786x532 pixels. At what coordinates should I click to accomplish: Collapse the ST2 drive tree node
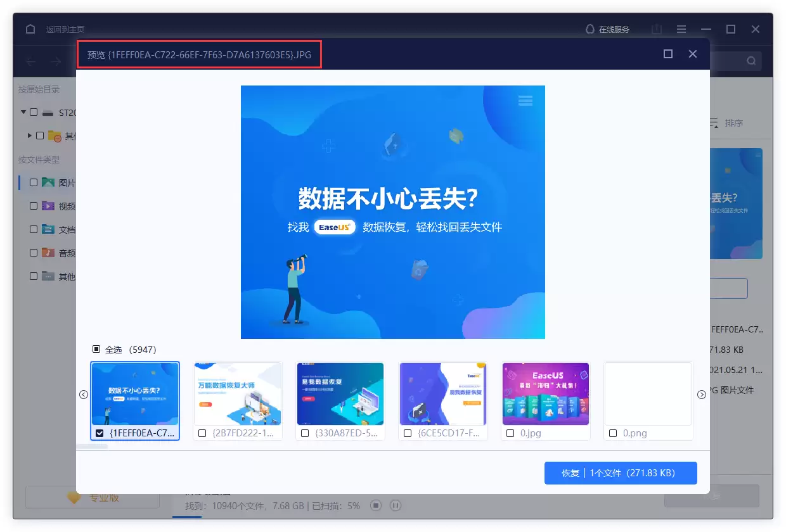pos(23,111)
